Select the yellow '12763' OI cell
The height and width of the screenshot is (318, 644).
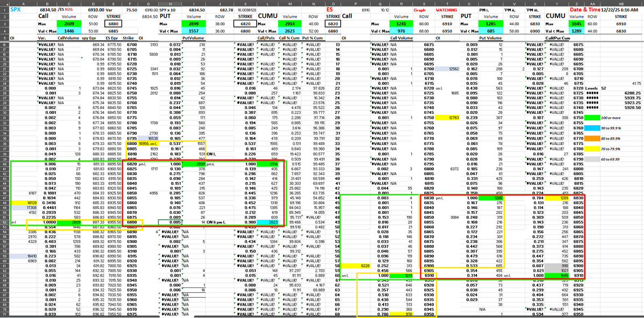coord(446,118)
